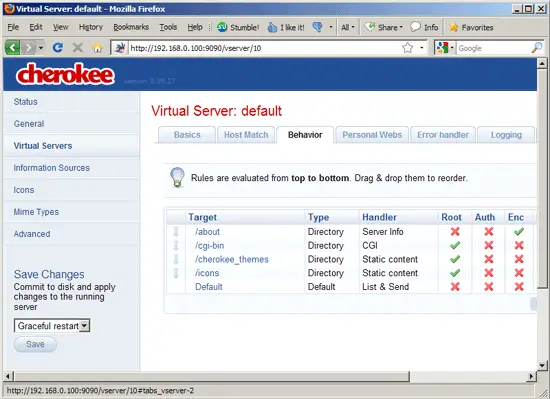Viewport: 550px width, 399px height.
Task: Click the Save button
Action: (35, 344)
